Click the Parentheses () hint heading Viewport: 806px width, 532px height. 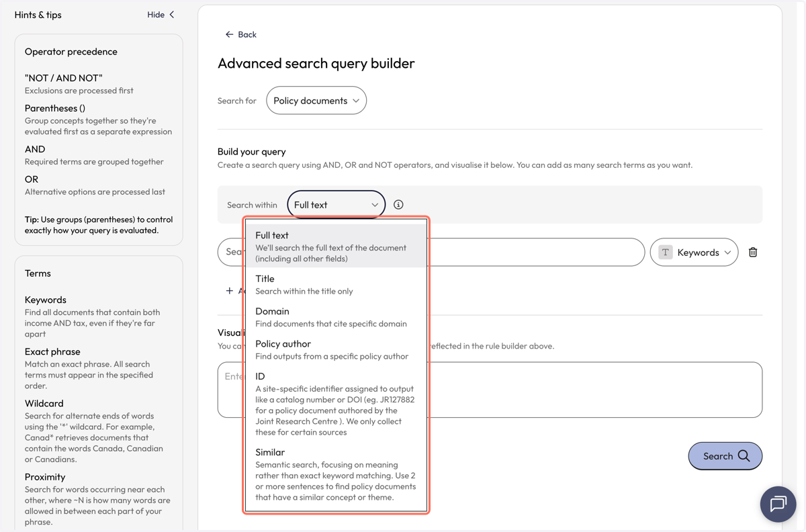(55, 108)
